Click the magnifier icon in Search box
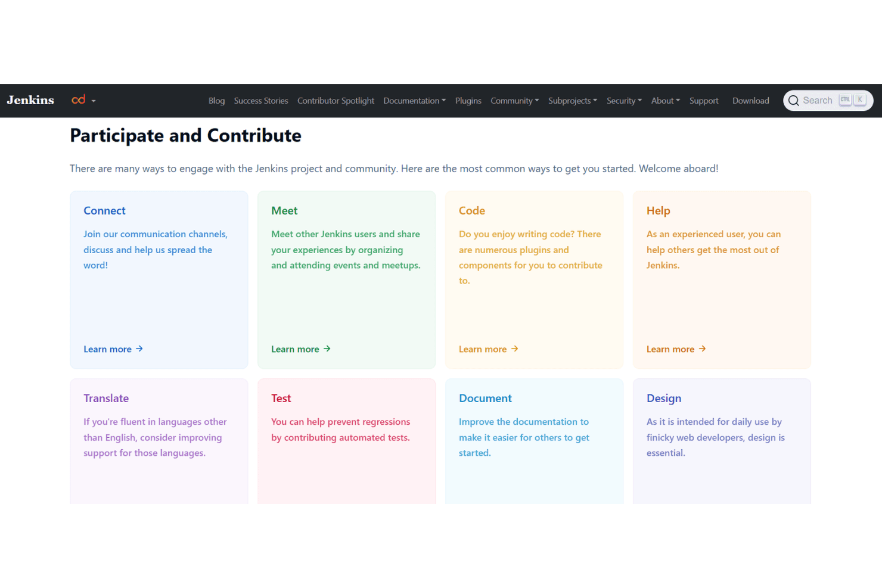 click(793, 101)
